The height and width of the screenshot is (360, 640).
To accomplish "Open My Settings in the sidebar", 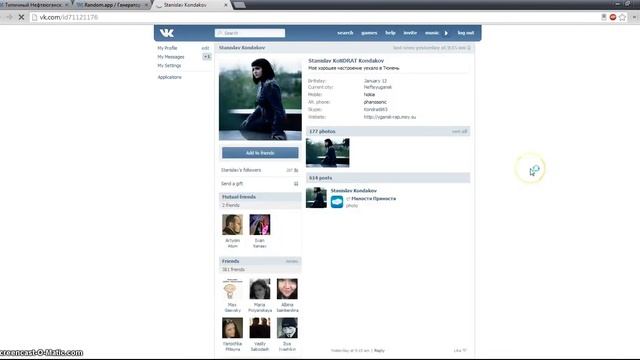I will [x=169, y=65].
